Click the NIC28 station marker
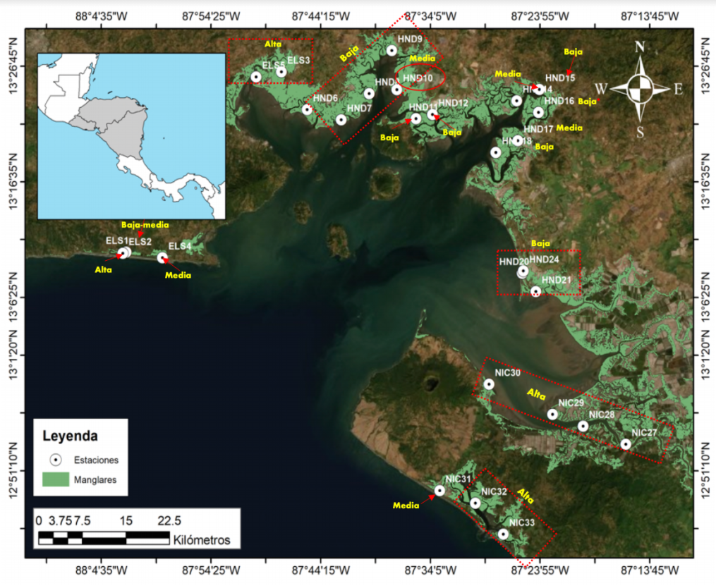 pyautogui.click(x=583, y=426)
